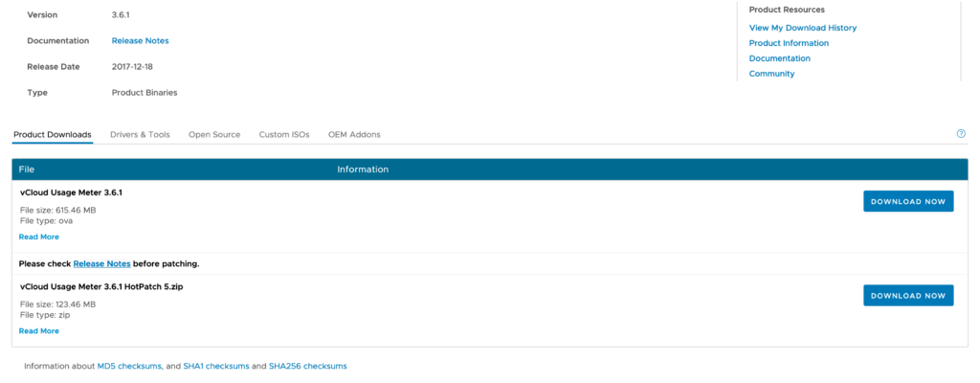Open the SHA256 checksums link
This screenshot has height=383, width=980.
click(307, 366)
